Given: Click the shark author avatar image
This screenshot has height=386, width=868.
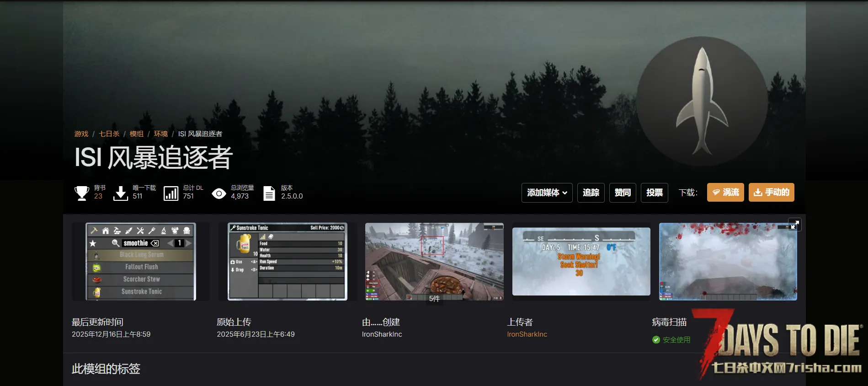Looking at the screenshot, I should (702, 102).
